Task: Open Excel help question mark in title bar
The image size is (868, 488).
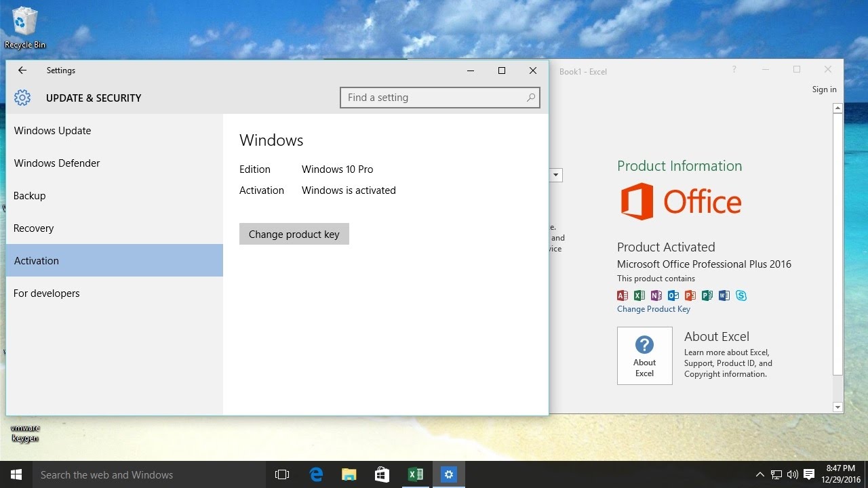Action: click(734, 70)
